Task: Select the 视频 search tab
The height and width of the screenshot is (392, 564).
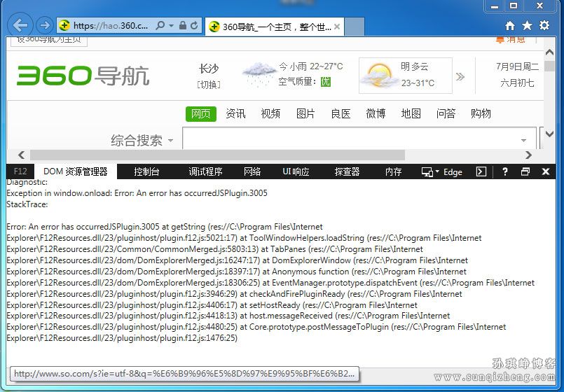Action: pyautogui.click(x=270, y=114)
